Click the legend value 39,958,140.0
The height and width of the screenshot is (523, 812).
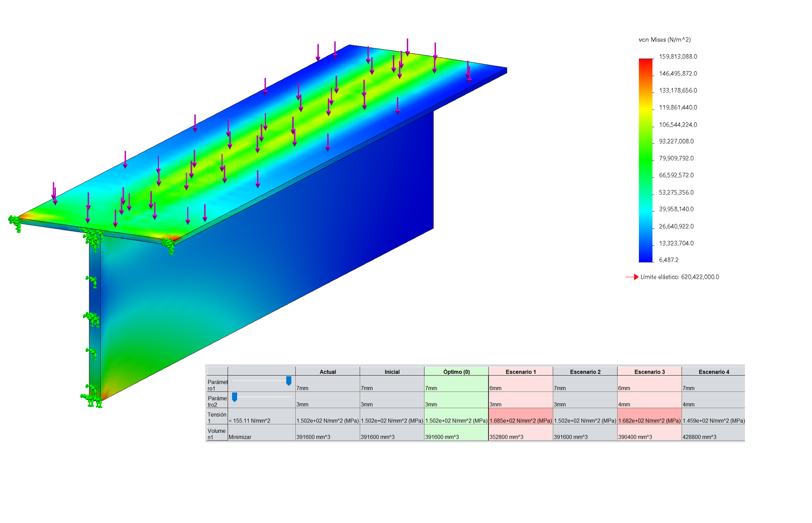[x=676, y=209]
